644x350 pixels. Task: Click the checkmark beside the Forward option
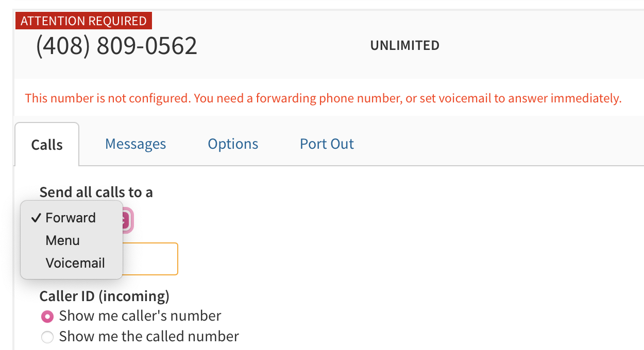(36, 218)
